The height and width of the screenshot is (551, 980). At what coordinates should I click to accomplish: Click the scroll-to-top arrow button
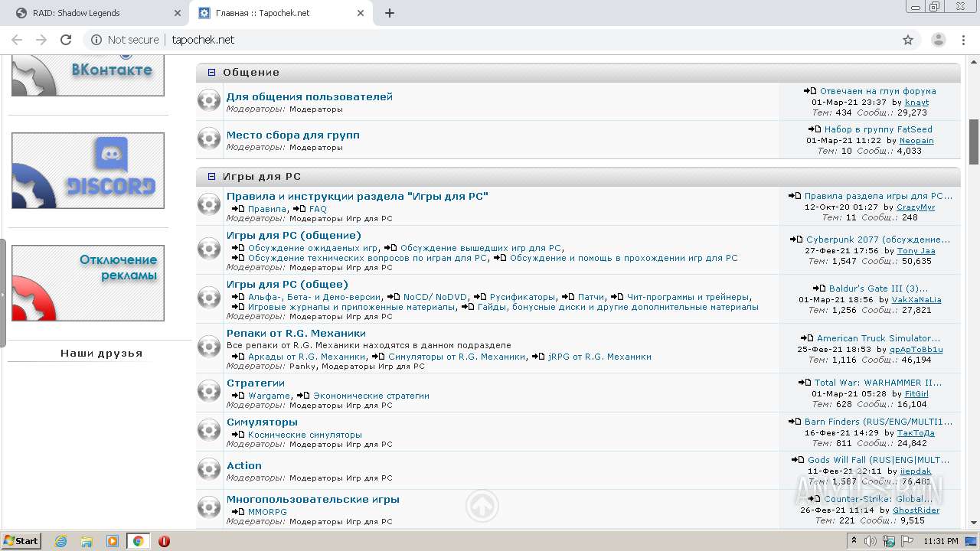click(x=482, y=506)
